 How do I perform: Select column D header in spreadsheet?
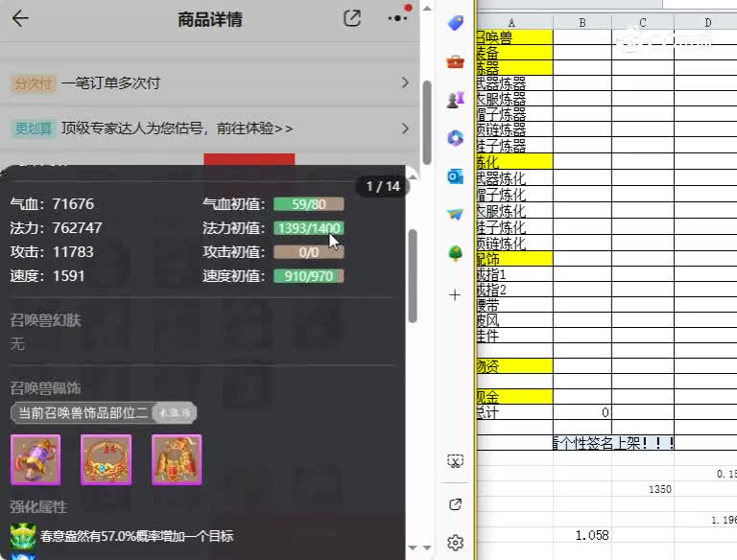(707, 22)
